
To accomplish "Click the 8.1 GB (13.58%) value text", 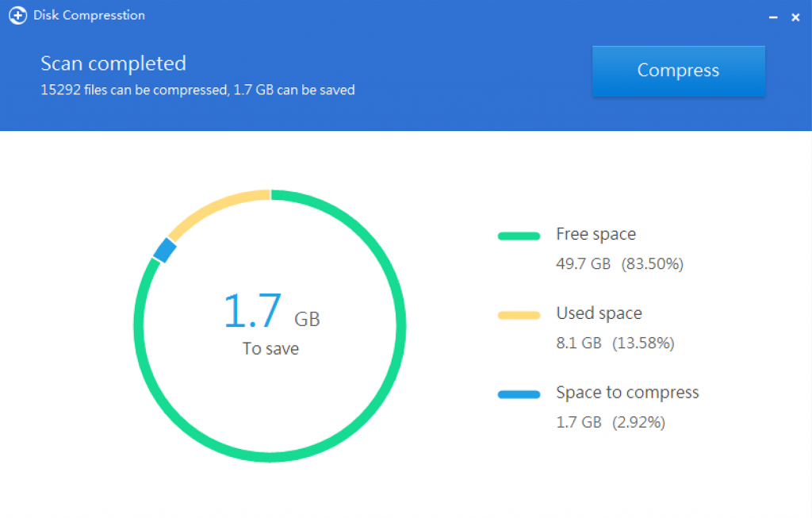I will (x=615, y=343).
